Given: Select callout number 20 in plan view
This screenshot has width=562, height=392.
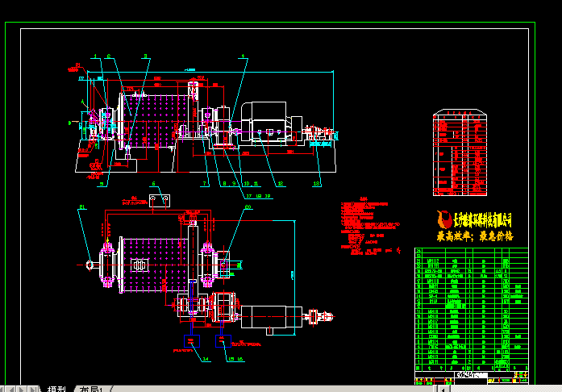Looking at the screenshot, I should coord(248,207).
